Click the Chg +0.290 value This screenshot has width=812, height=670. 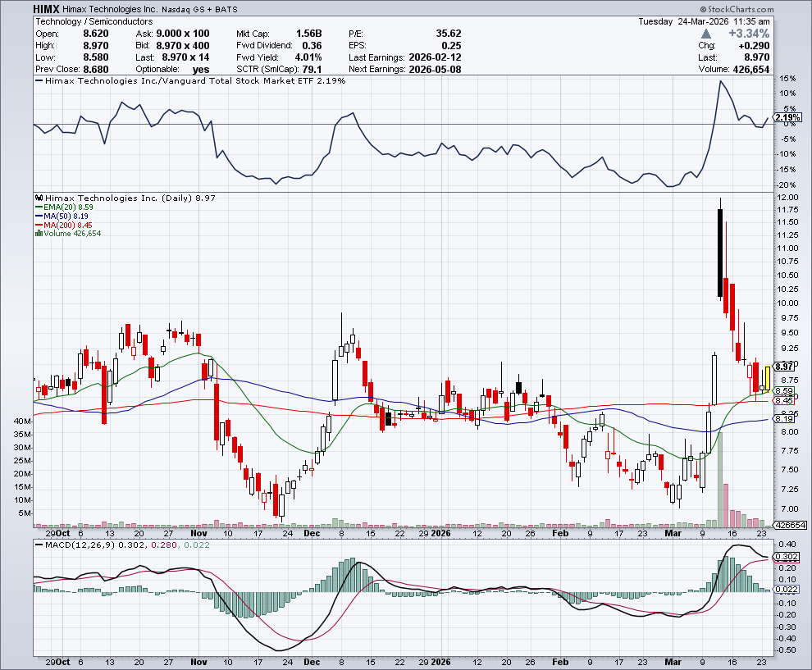click(754, 46)
